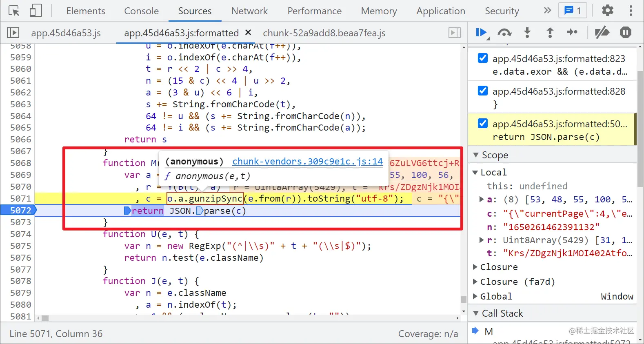Viewport: 644px width, 344px height.
Task: Open the console messages badge showing 1
Action: (573, 11)
